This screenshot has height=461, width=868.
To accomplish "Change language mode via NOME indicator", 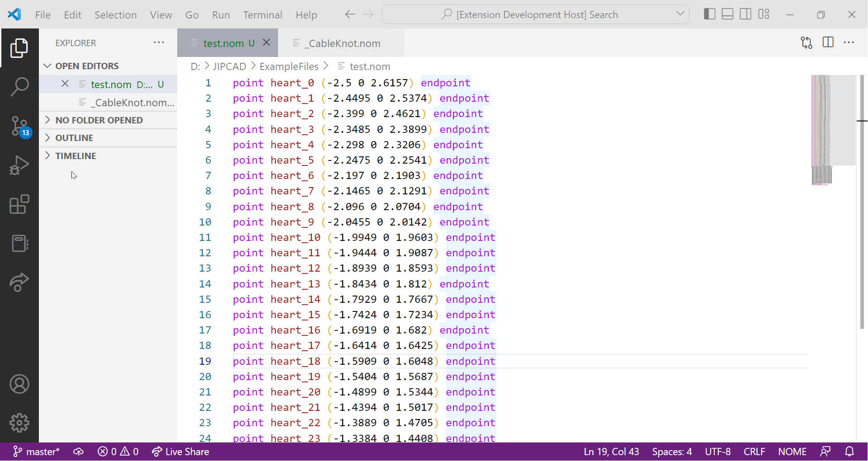I will coord(792,452).
